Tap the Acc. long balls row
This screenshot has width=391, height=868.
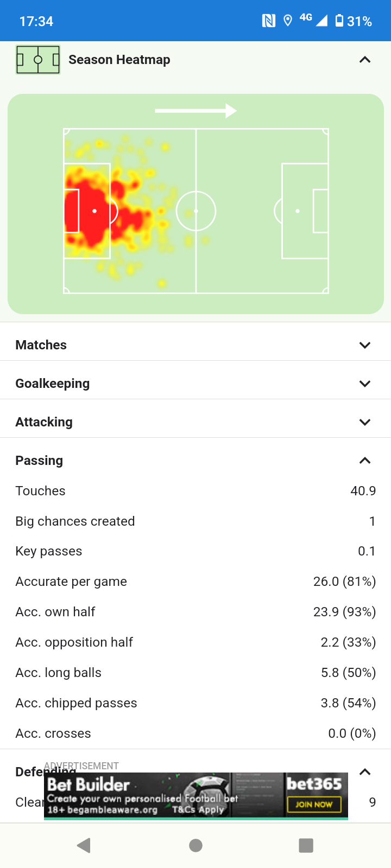pos(195,673)
